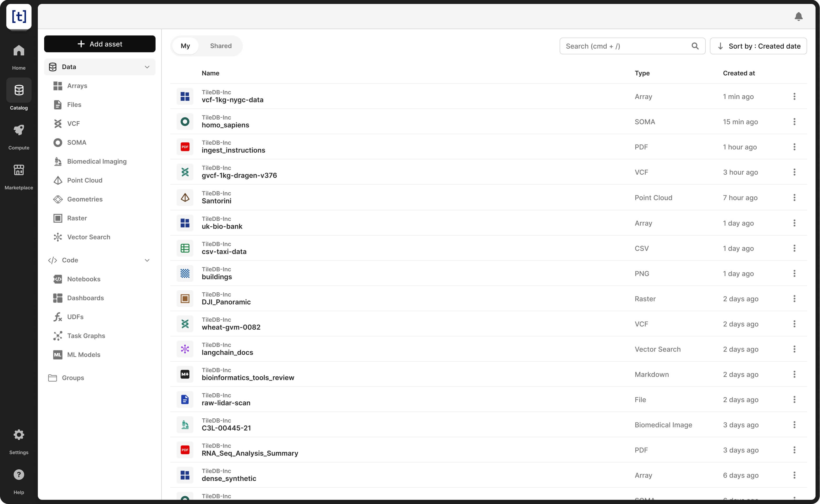
Task: Click the Help question mark icon
Action: point(19,474)
